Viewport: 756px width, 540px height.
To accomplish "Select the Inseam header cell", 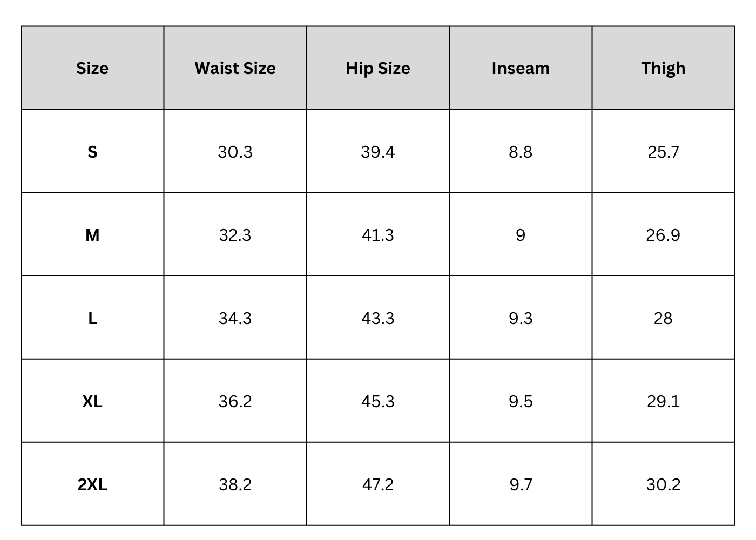I will tap(521, 68).
